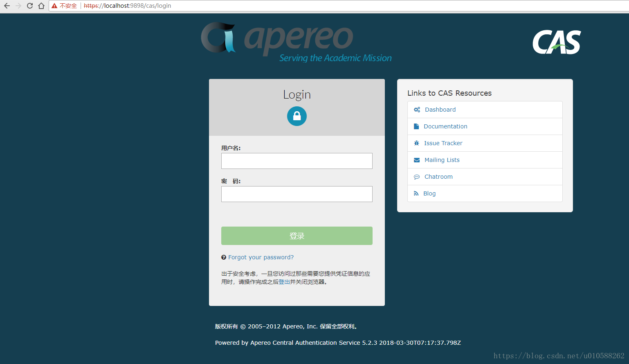Click the envelope icon beside Mailing Lists
Image resolution: width=629 pixels, height=364 pixels.
[417, 160]
